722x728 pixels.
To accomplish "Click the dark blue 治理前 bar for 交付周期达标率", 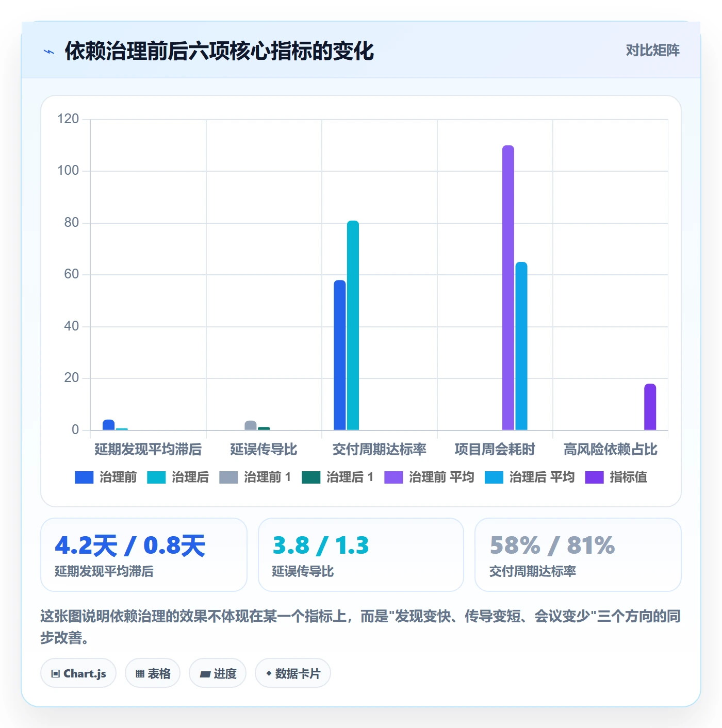I will 340,355.
